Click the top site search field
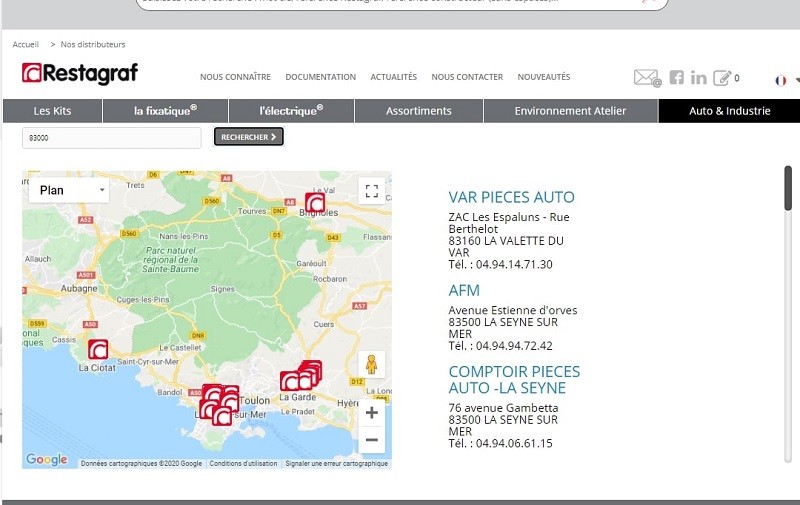Image resolution: width=800 pixels, height=505 pixels. click(402, 3)
